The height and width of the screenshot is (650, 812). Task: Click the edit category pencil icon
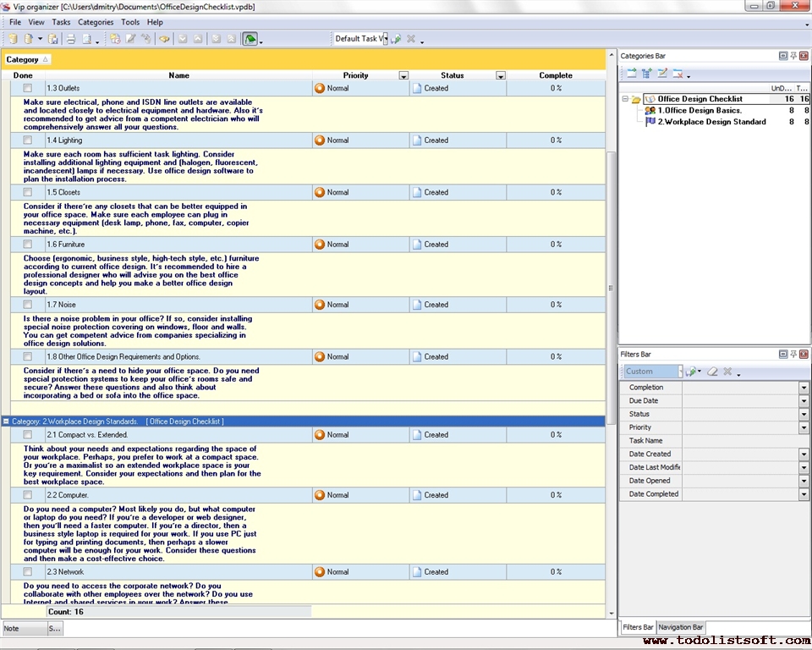(662, 74)
